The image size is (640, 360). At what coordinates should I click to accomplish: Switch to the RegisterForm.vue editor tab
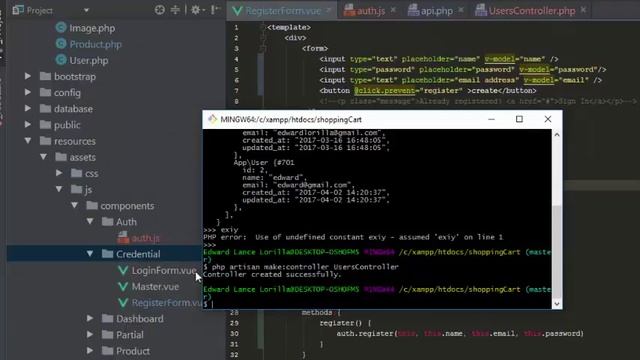click(282, 11)
